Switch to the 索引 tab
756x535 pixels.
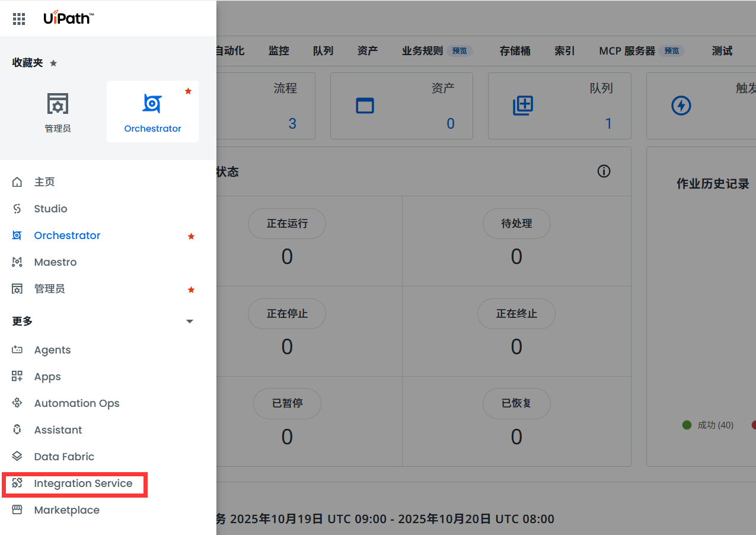click(x=564, y=51)
